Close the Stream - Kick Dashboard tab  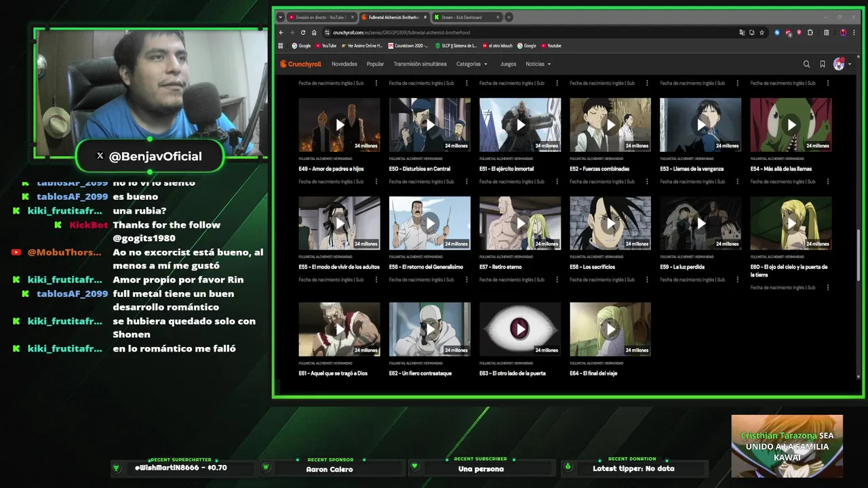[498, 17]
